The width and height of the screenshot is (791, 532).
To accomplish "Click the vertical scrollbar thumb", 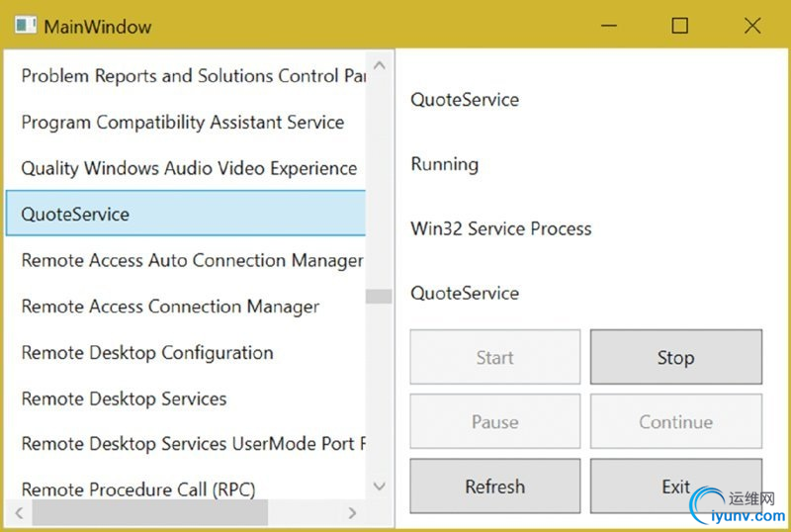I will click(x=380, y=296).
